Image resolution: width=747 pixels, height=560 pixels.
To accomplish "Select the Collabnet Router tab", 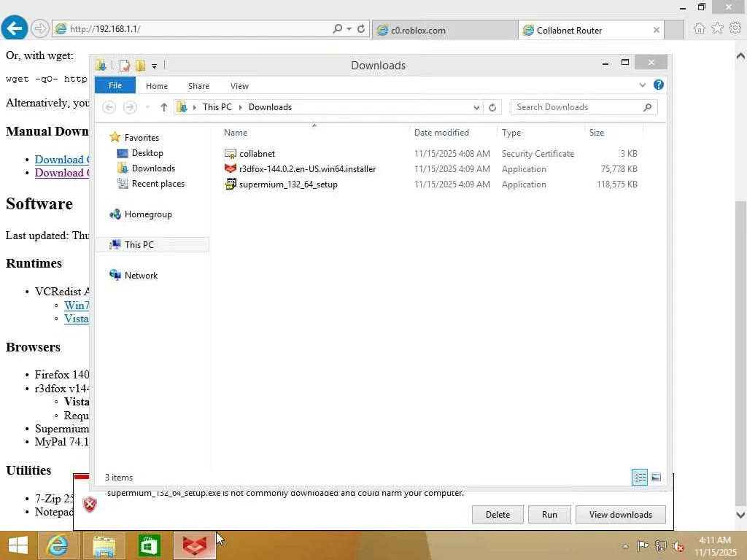I will [591, 30].
